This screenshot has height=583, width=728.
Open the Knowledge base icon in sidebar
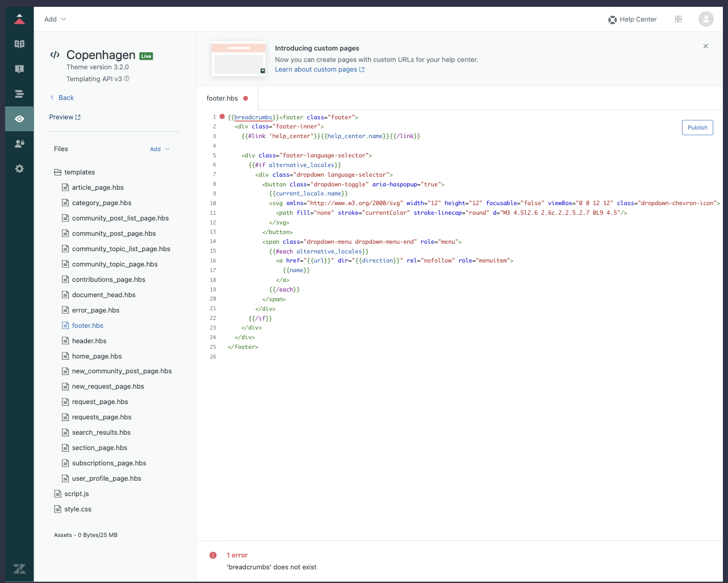19,44
